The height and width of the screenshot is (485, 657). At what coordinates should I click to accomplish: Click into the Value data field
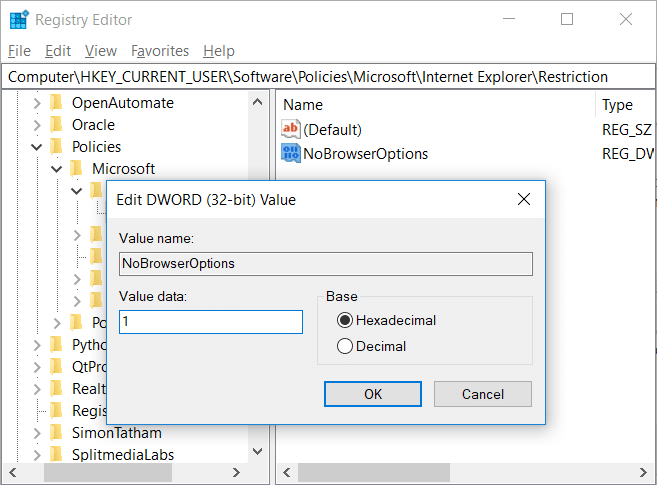click(x=210, y=322)
